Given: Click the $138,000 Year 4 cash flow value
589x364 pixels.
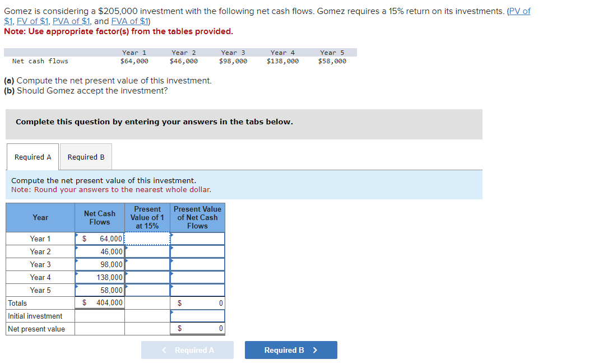Looking at the screenshot, I should [x=283, y=61].
